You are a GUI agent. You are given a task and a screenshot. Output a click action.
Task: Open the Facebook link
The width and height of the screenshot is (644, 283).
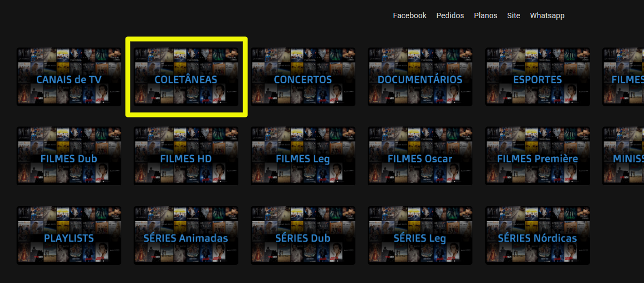(409, 15)
